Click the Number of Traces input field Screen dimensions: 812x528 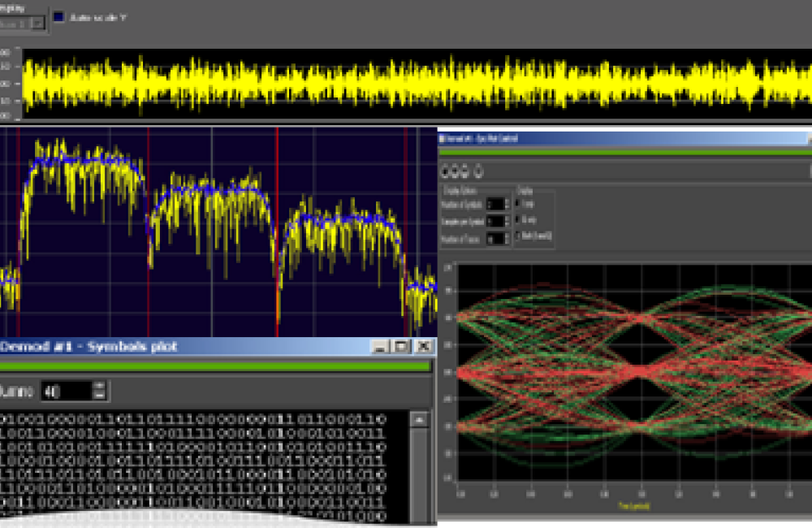(494, 238)
